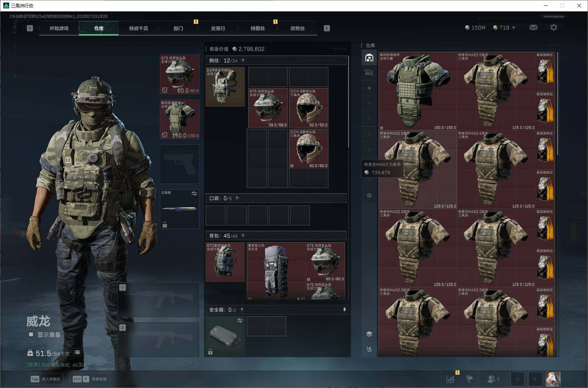Select the safe box item
Screen dimensions: 588x388
click(x=225, y=336)
